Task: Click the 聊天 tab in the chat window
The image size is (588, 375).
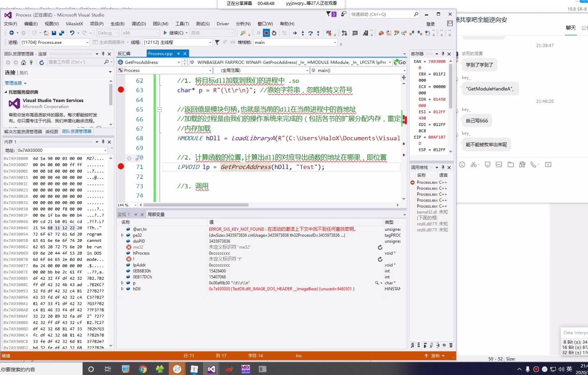Action: (x=571, y=28)
